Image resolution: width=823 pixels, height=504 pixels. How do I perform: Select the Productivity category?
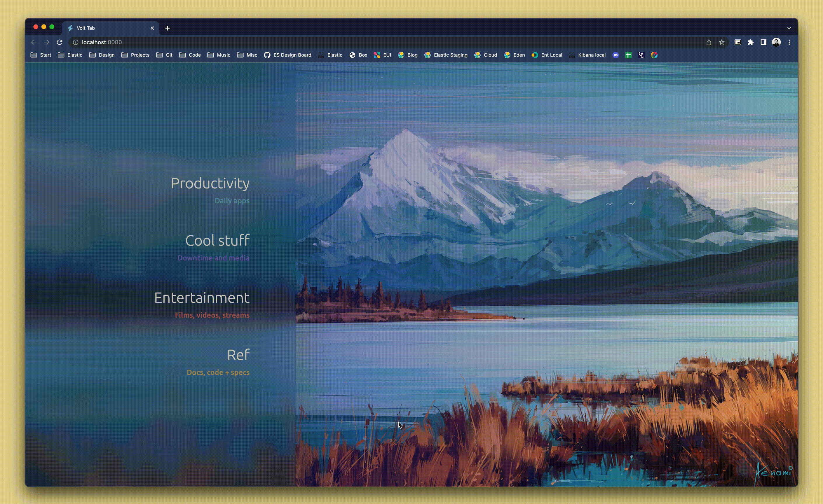coord(210,183)
